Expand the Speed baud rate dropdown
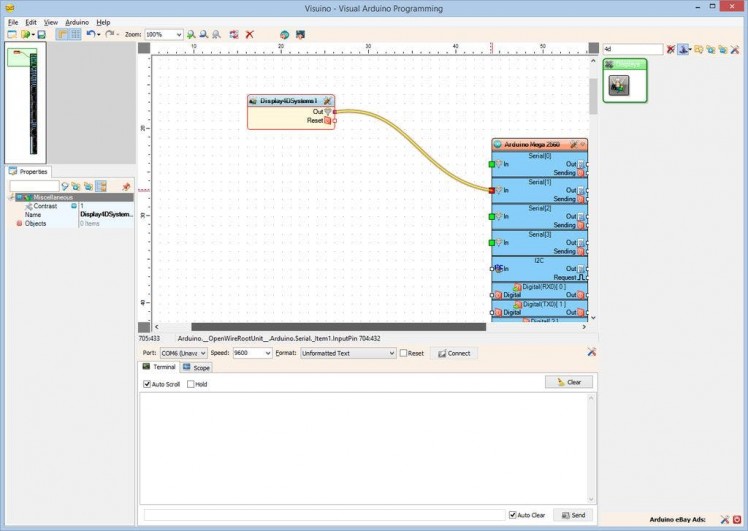The width and height of the screenshot is (748, 531). coord(252,353)
